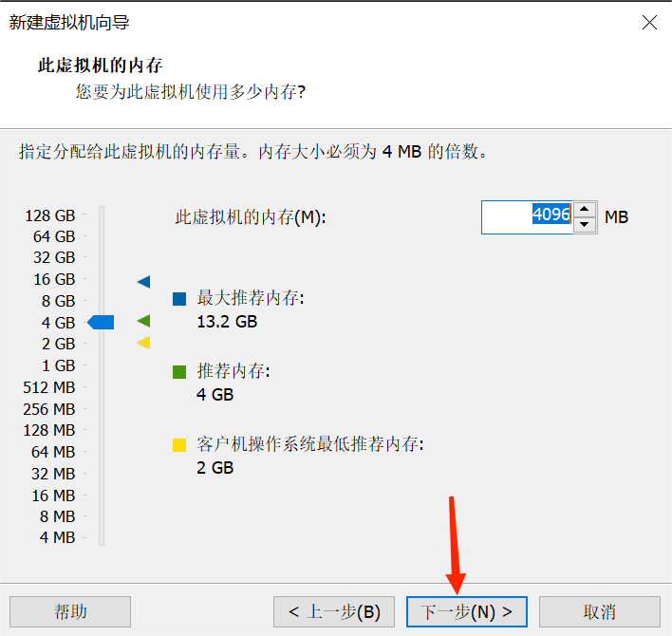Click the blue maximum recommended memory marker
The image size is (672, 636).
point(144,282)
